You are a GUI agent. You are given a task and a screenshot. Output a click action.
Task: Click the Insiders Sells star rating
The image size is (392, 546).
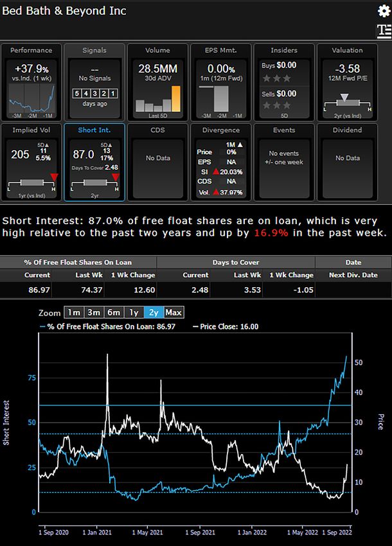(x=277, y=105)
